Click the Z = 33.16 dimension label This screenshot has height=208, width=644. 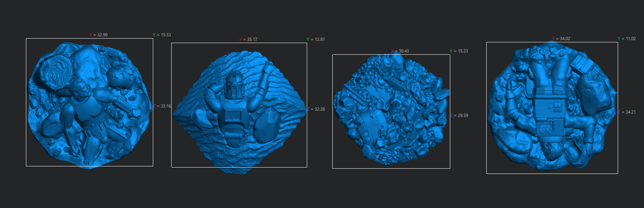162,106
